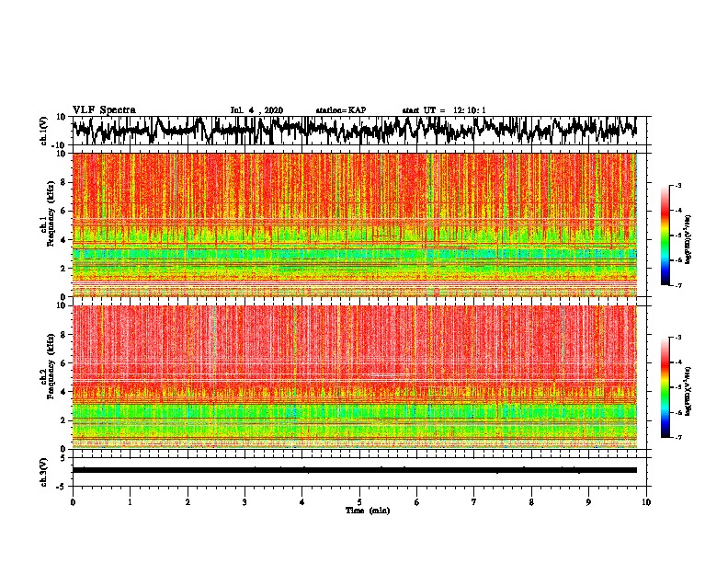Image resolution: width=728 pixels, height=563 pixels.
Task: Click inside the ch.2 spectrogram panel
Action: click(355, 377)
